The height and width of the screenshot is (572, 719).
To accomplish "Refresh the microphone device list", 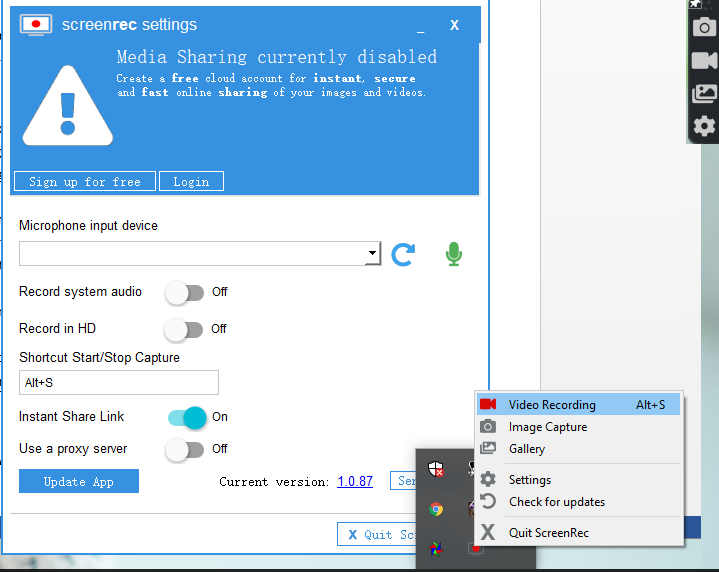I will 403,254.
